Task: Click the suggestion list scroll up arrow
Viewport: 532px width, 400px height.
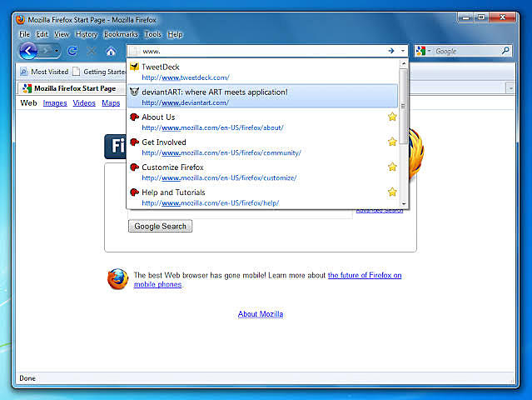Action: pyautogui.click(x=404, y=63)
